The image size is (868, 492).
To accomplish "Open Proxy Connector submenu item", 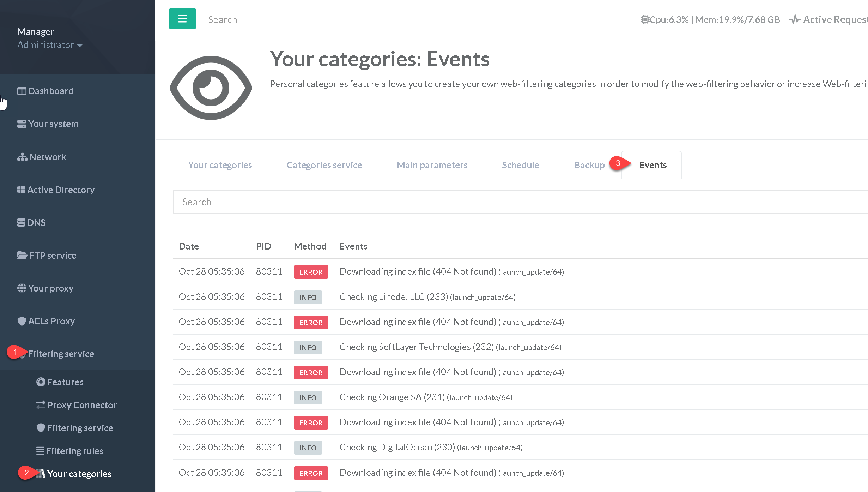I will [x=81, y=405].
